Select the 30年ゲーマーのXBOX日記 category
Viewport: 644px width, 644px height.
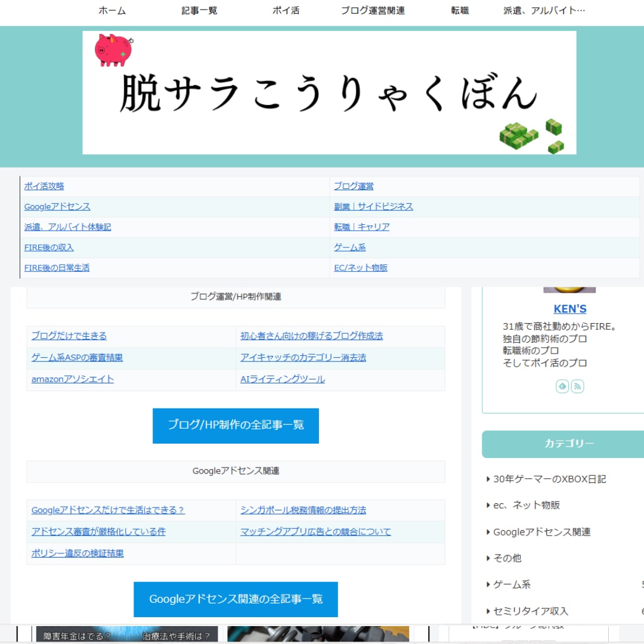click(550, 479)
